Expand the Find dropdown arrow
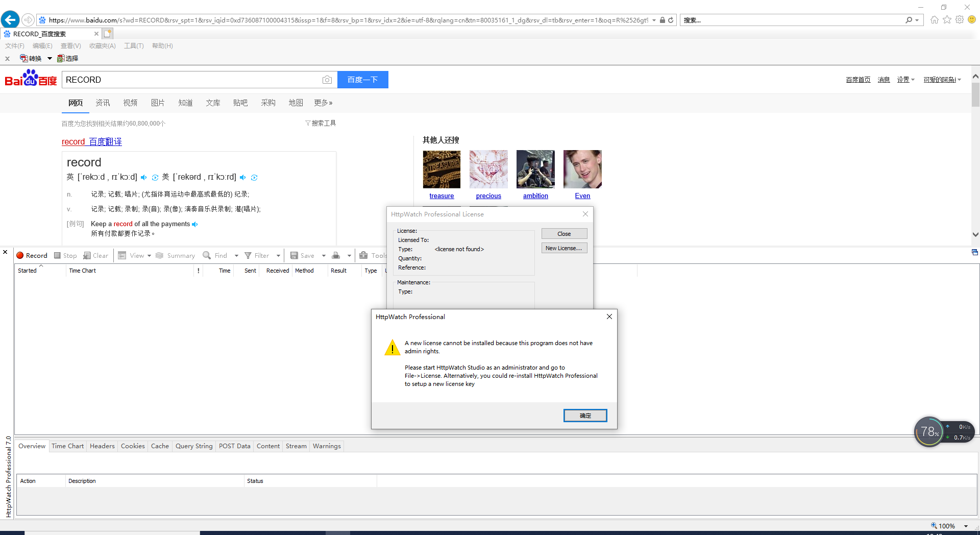Viewport: 980px width, 535px height. point(236,256)
